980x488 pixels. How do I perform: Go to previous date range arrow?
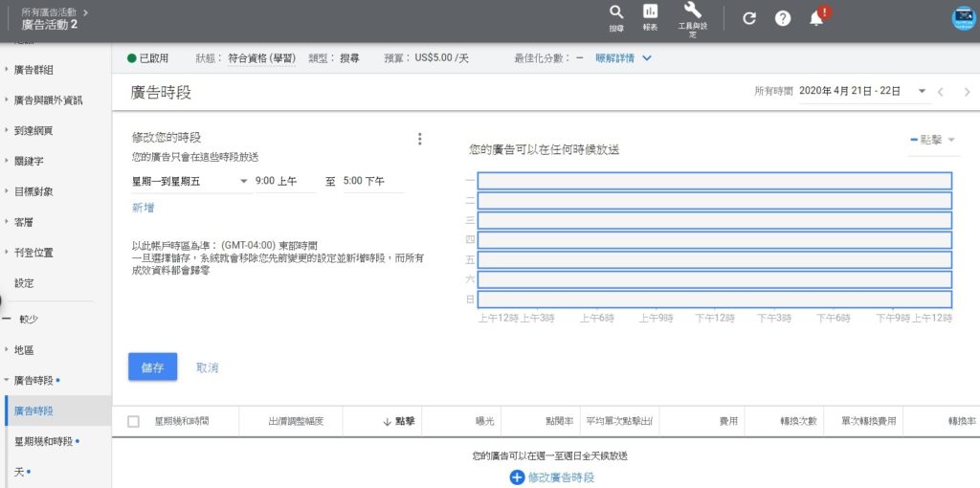tap(940, 92)
